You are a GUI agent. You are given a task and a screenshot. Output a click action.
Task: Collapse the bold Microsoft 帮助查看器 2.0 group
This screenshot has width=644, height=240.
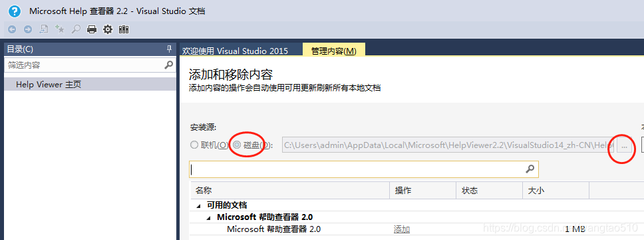(209, 217)
